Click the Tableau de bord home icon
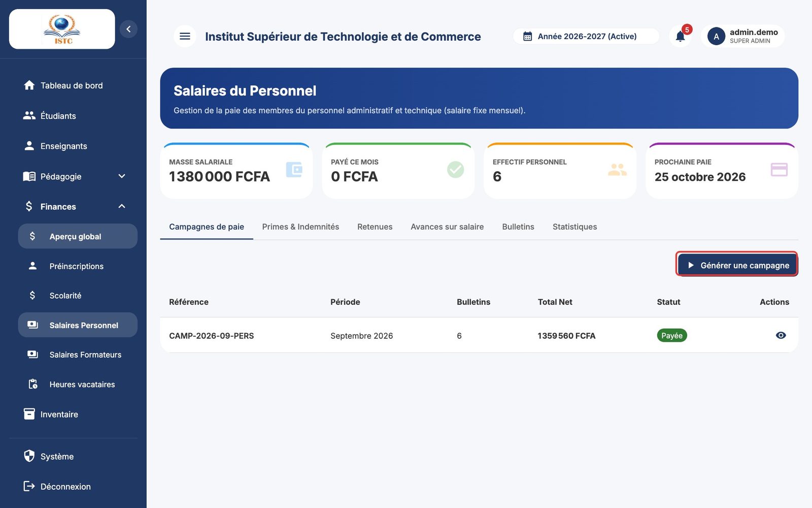Screen dimensions: 812x508 point(29,85)
